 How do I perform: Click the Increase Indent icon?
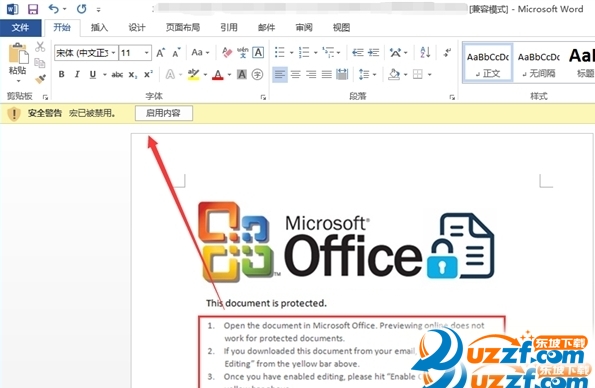(x=374, y=52)
